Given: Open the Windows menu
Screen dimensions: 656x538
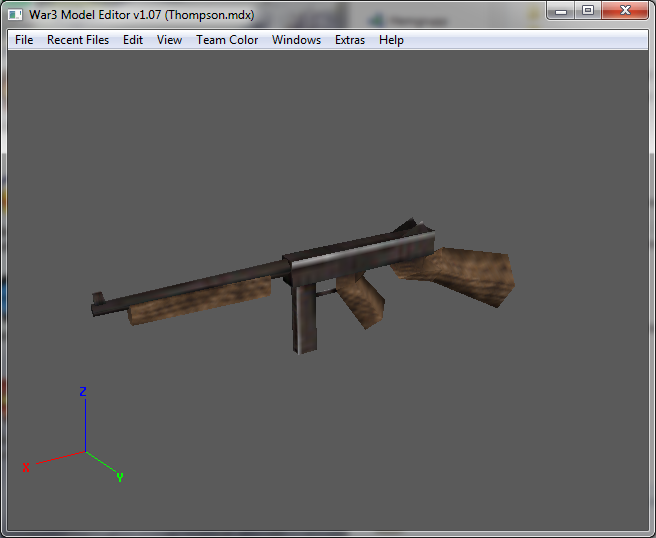Looking at the screenshot, I should click(296, 40).
